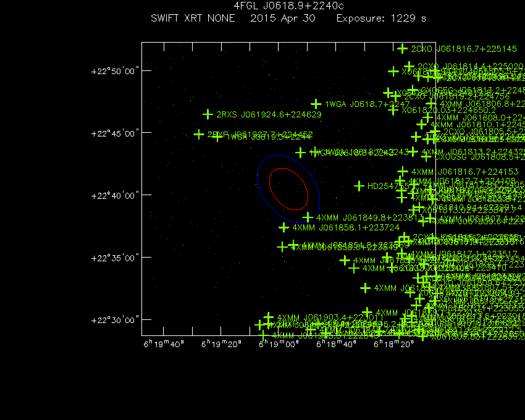Image resolution: width=525 pixels, height=420 pixels.
Task: Select the 1WGA J0618.7+2247 source label
Action: [x=367, y=104]
